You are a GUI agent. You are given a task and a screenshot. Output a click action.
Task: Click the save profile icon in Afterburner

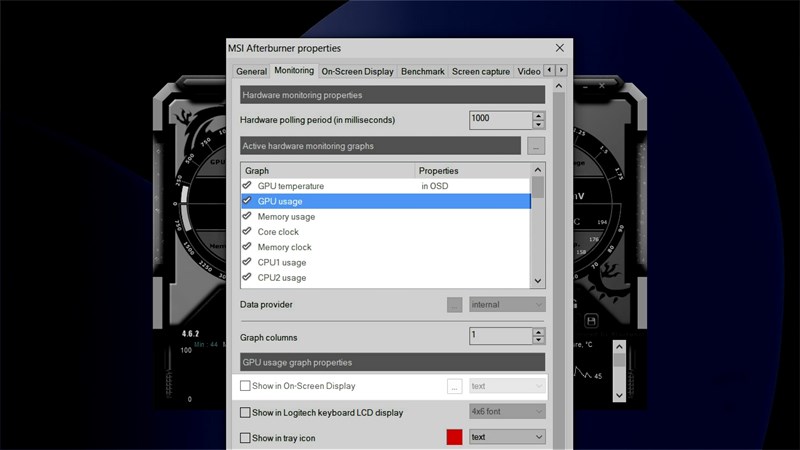coord(591,320)
